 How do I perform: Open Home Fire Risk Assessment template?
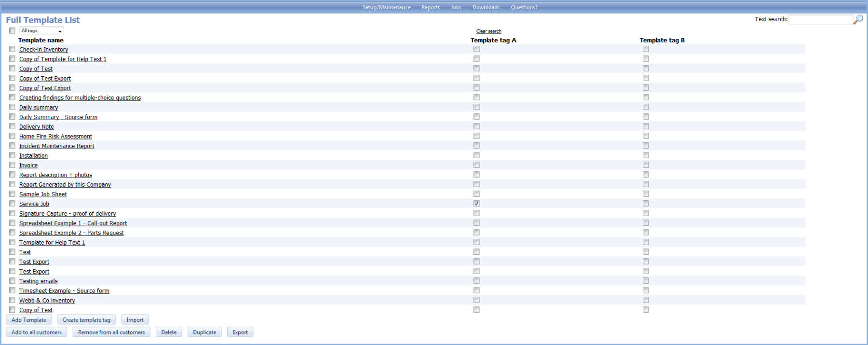tap(55, 137)
